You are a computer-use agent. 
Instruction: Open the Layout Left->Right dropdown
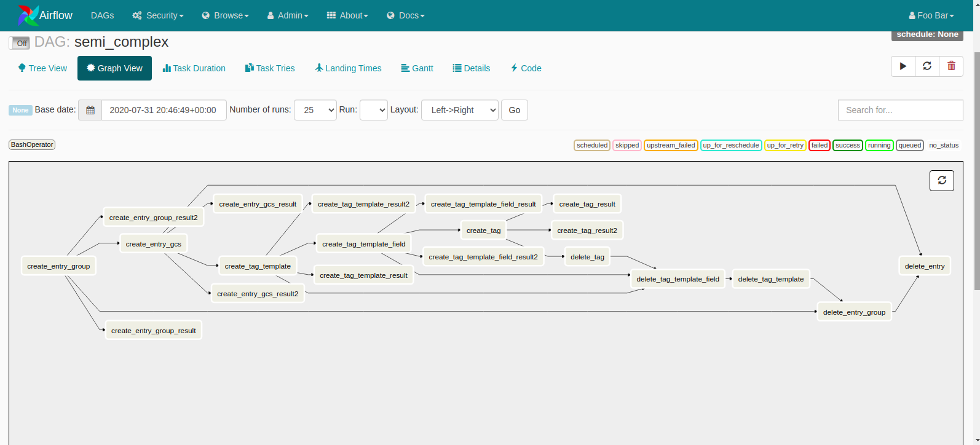(x=459, y=110)
